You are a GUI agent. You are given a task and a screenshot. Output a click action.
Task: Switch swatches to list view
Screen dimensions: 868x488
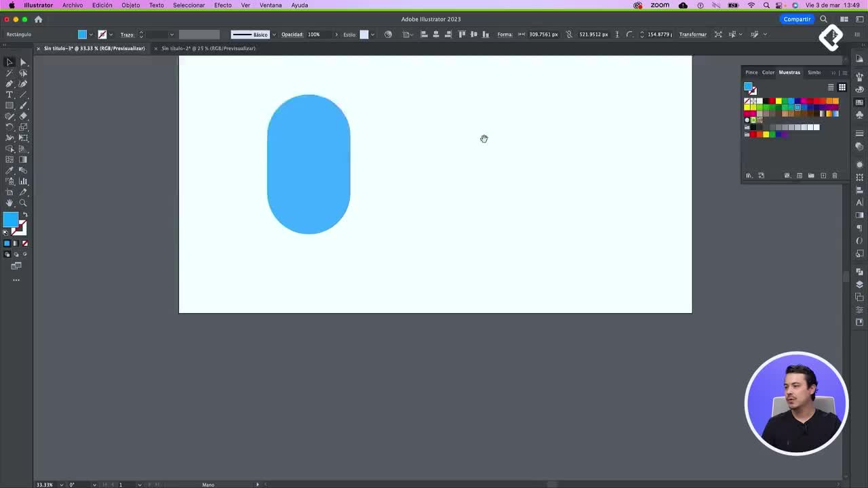click(x=831, y=87)
